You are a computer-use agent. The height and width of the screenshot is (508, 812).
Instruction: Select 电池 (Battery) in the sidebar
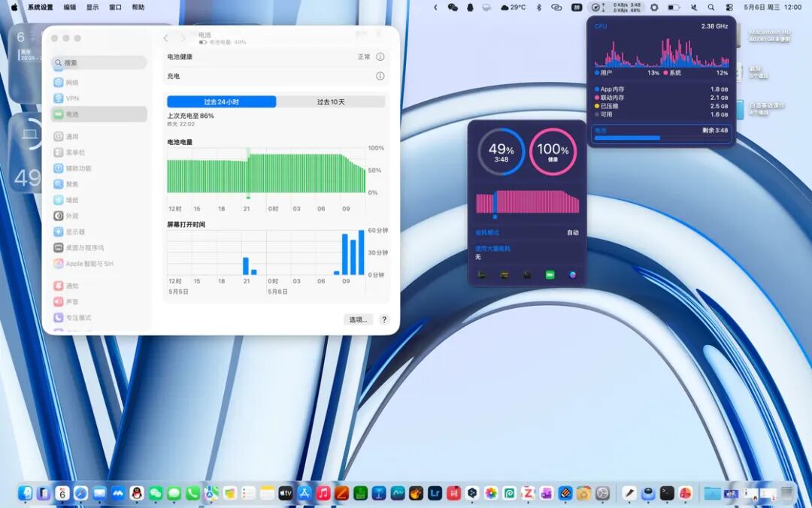point(98,114)
